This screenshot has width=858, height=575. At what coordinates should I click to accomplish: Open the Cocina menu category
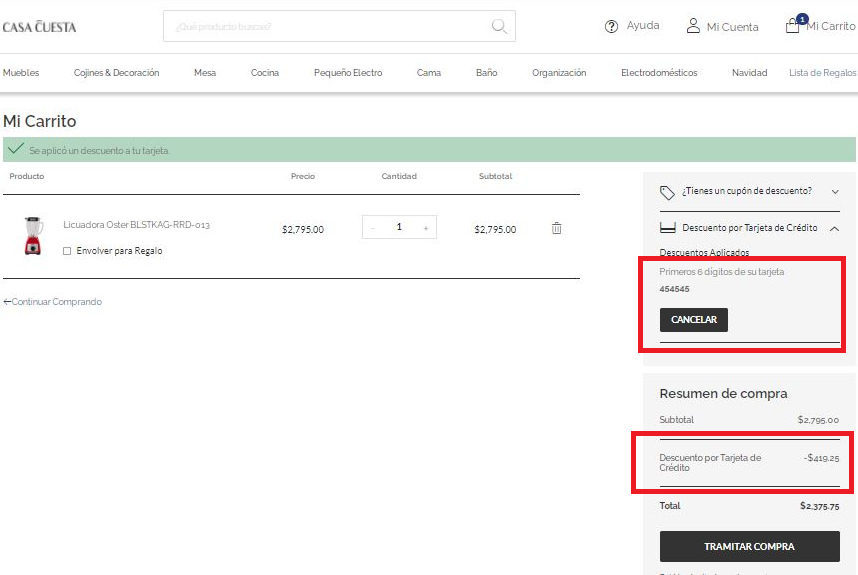pos(265,73)
